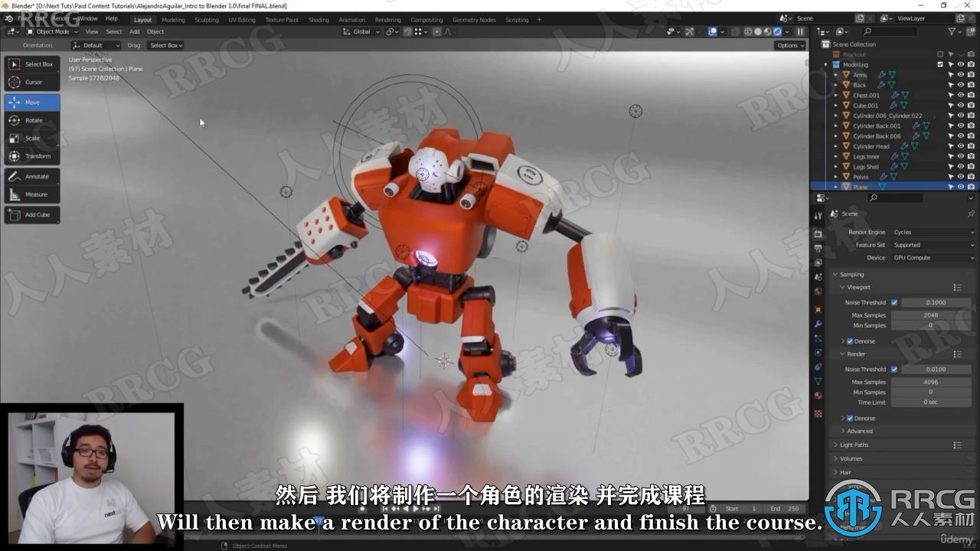Open the World properties tab icon

coord(818,292)
